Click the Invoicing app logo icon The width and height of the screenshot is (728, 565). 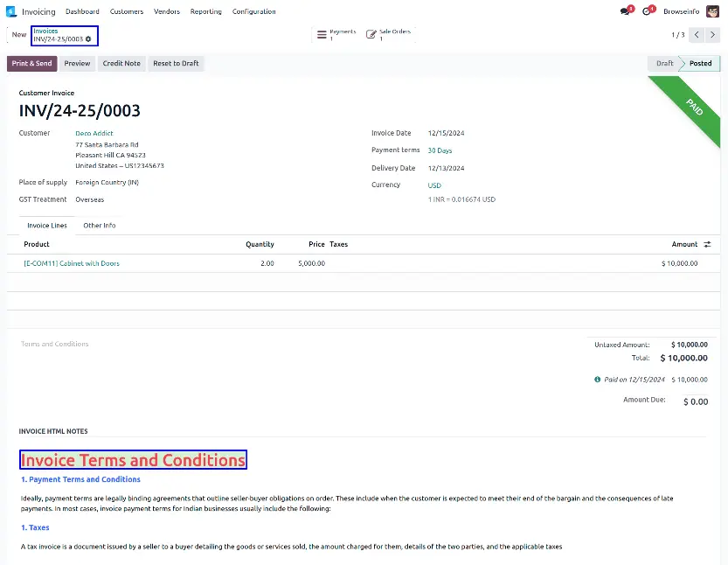(11, 11)
